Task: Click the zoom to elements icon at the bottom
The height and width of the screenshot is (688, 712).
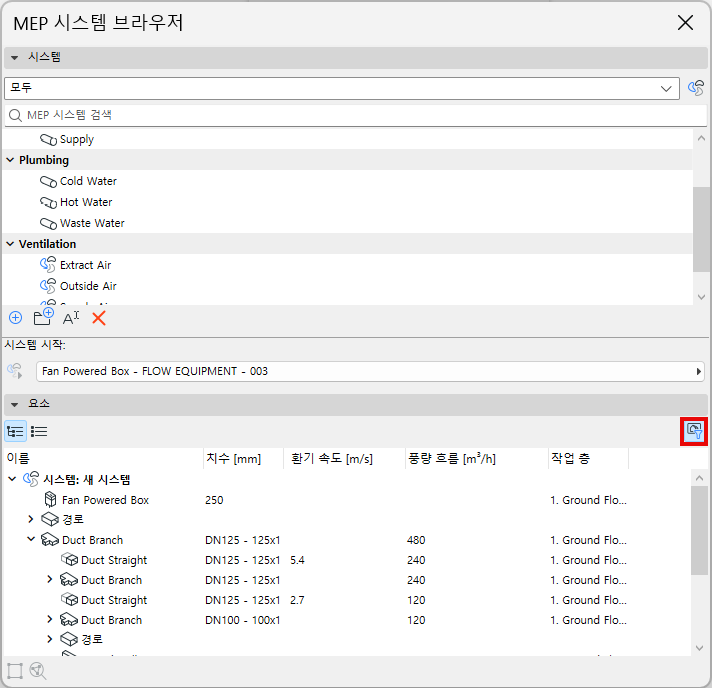Action: click(x=38, y=671)
